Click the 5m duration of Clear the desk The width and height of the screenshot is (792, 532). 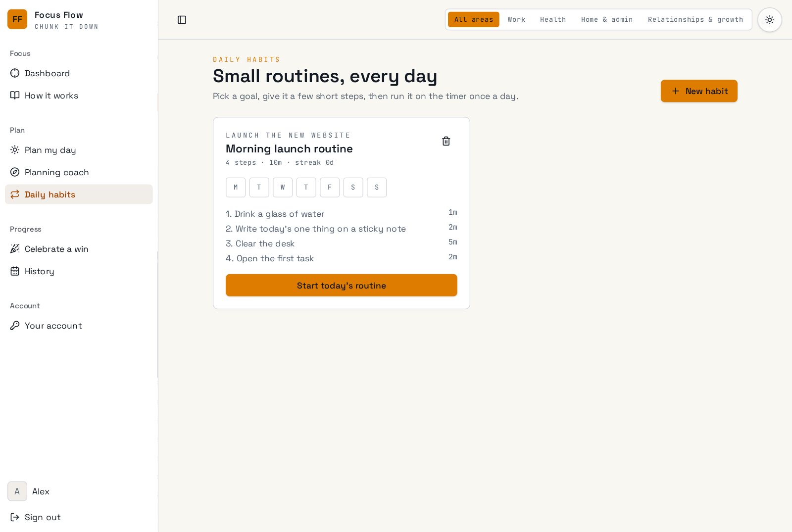453,242
